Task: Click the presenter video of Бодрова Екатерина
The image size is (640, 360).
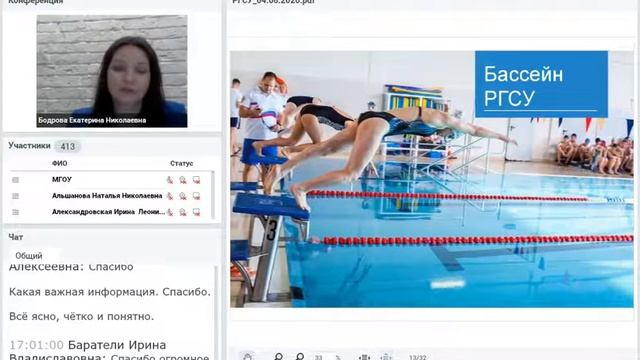Action: point(112,71)
